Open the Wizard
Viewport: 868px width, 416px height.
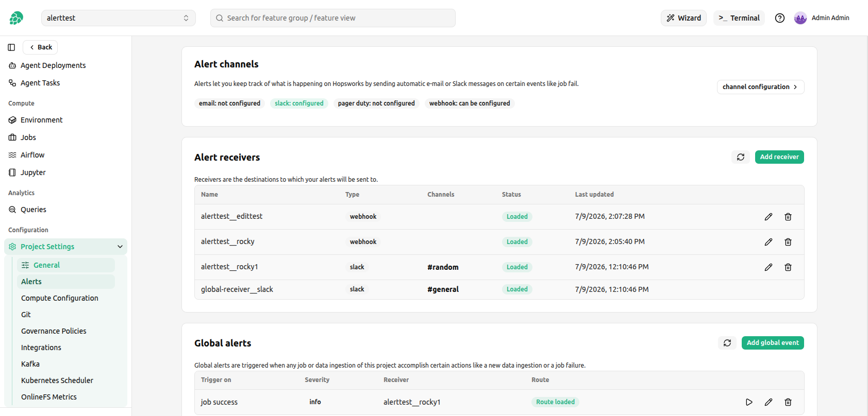pos(683,18)
